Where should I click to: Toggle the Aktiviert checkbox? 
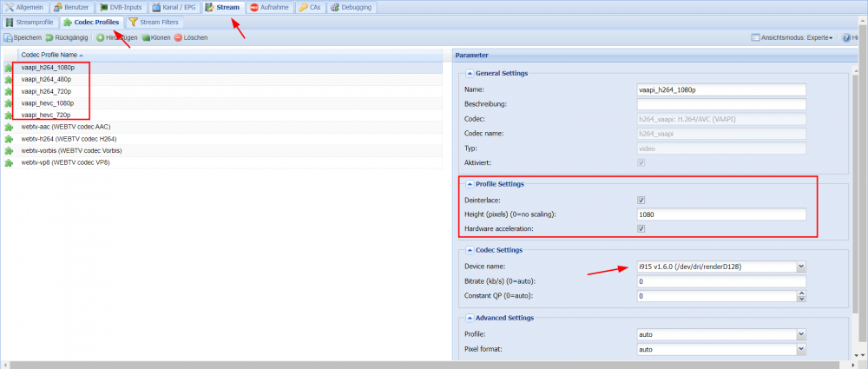coord(641,163)
